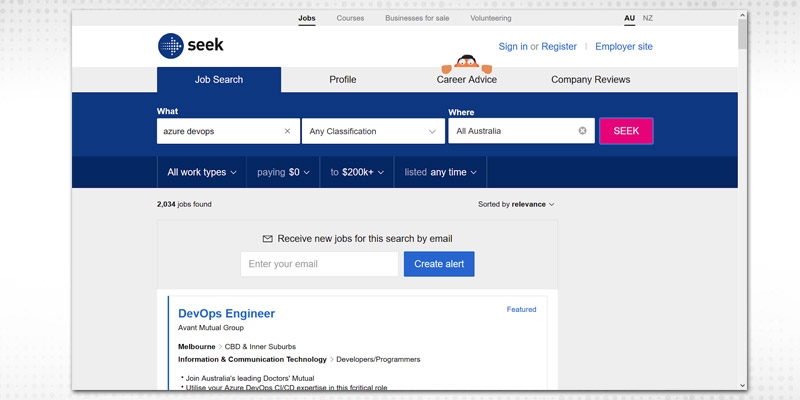800x400 pixels.
Task: Open the DevOps Engineer job listing
Action: (x=226, y=313)
